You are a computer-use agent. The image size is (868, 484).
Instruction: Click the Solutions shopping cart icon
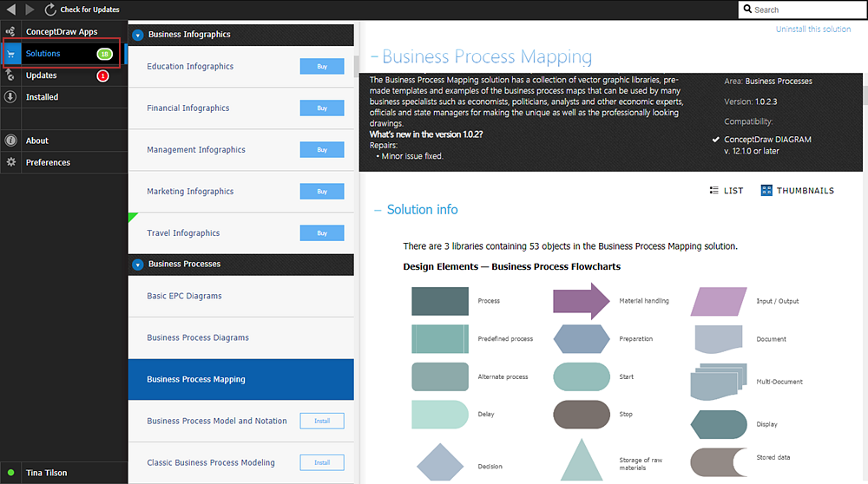tap(10, 54)
